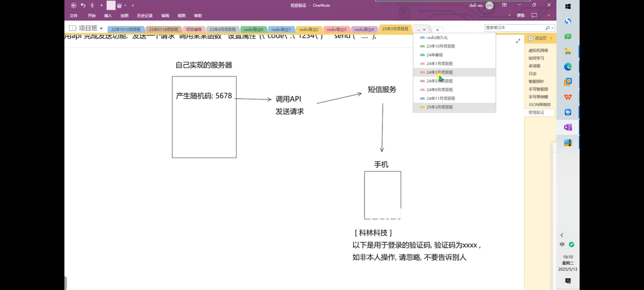Image resolution: width=644 pixels, height=290 pixels.
Task: Click the Back navigation arrow icon
Action: pos(74,5)
